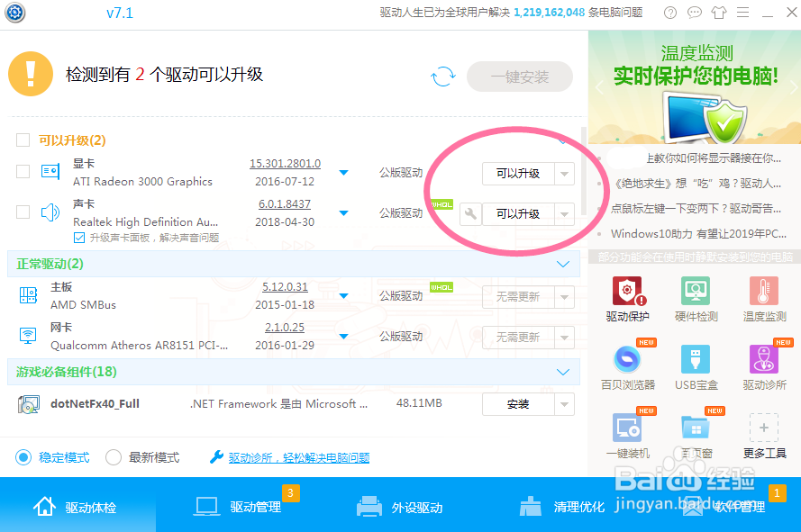The height and width of the screenshot is (532, 801).
Task: Click the app gear logo icon
Action: click(14, 13)
